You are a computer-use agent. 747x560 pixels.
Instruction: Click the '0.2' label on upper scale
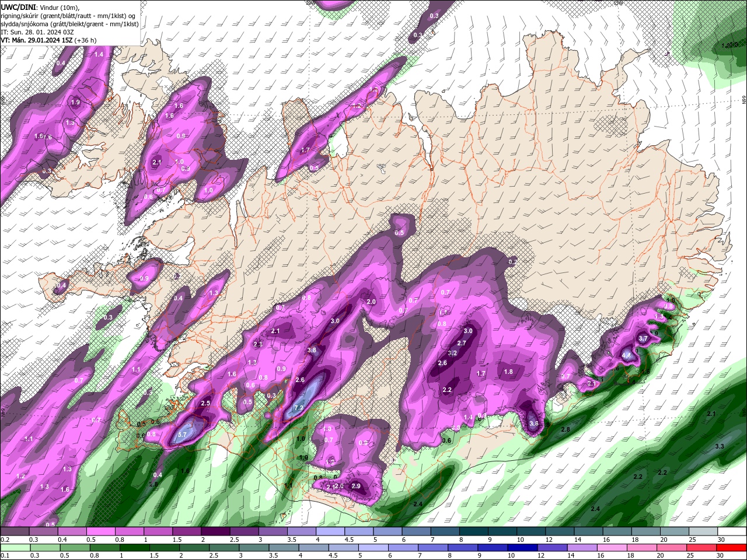point(5,540)
